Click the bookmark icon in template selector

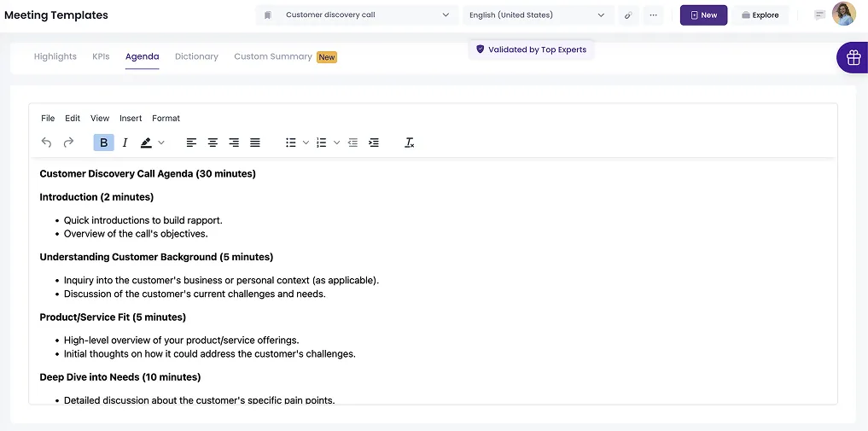pyautogui.click(x=268, y=15)
